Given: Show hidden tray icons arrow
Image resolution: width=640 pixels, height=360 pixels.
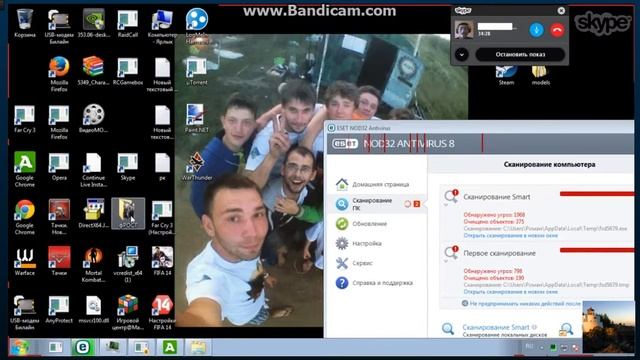Looking at the screenshot, I should [542, 348].
